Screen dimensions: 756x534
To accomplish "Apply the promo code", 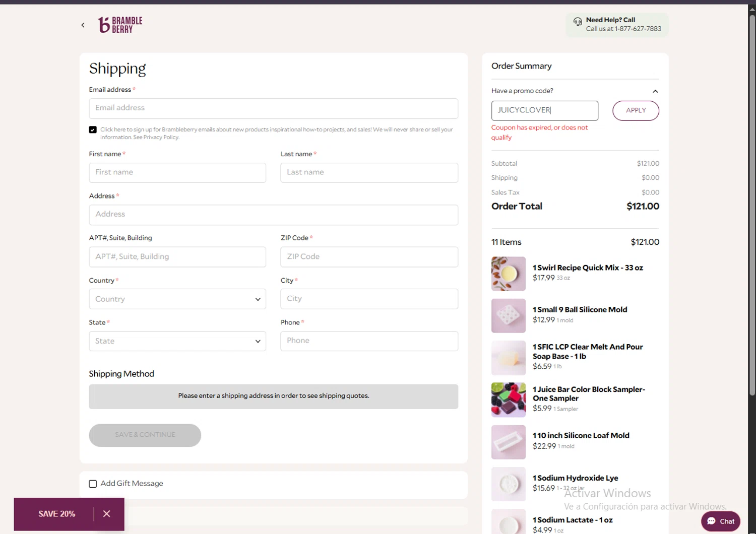I will click(x=636, y=110).
